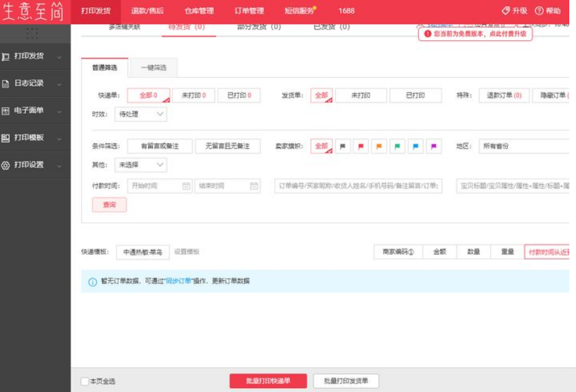
Task: Open the 其他 未选择 dropdown
Action: (141, 165)
